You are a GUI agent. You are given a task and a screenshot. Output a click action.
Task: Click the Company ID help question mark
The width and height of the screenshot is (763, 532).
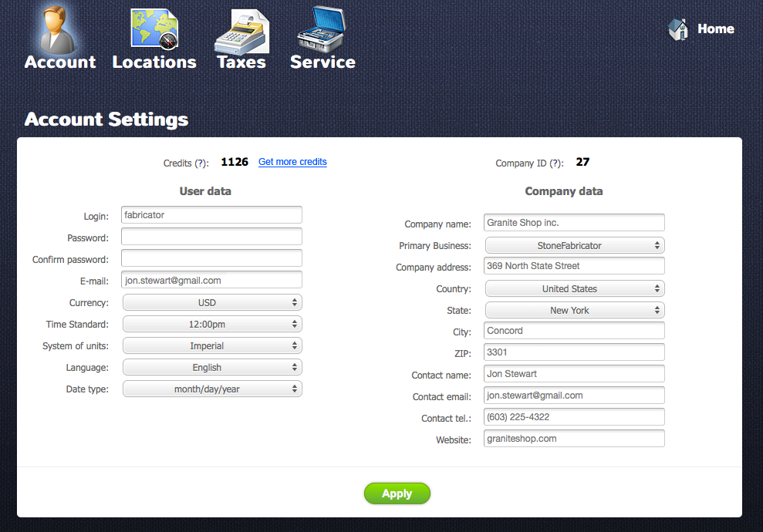coord(555,163)
